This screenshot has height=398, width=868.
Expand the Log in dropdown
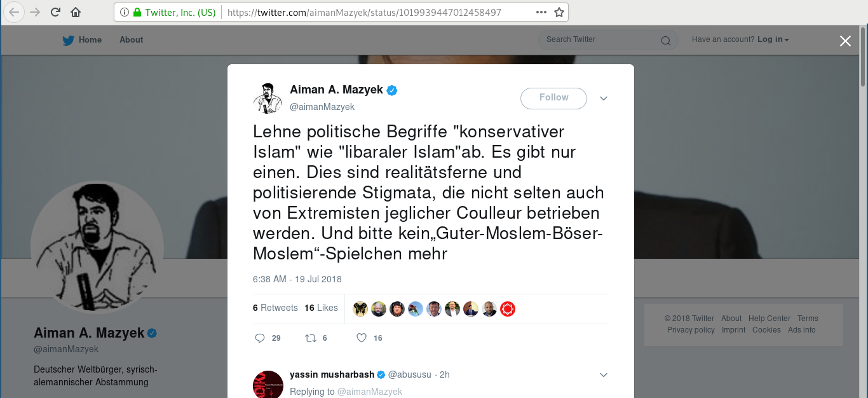pos(773,39)
